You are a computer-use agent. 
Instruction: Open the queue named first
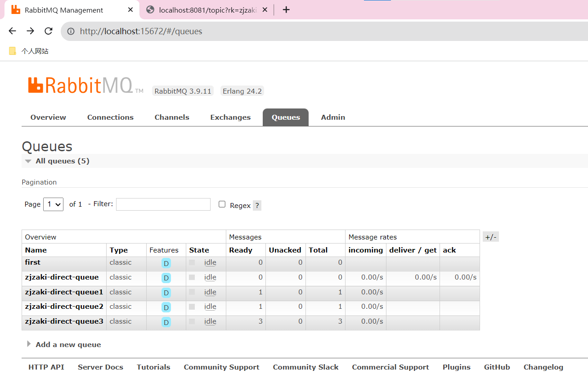[x=32, y=262]
